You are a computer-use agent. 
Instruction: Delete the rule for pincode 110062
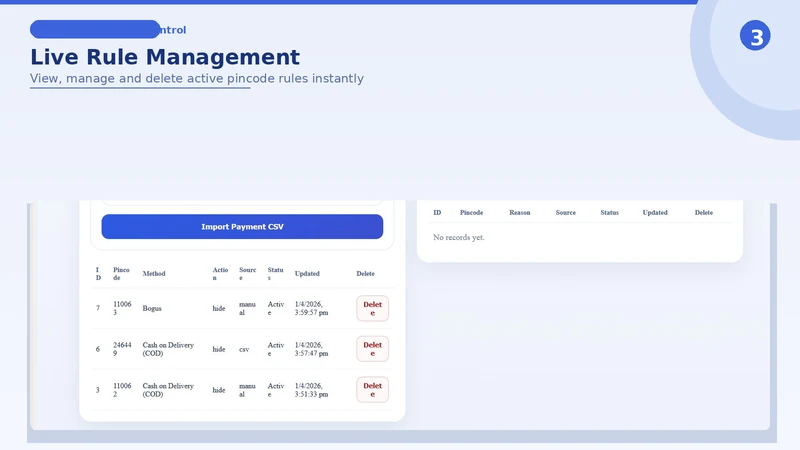tap(372, 390)
